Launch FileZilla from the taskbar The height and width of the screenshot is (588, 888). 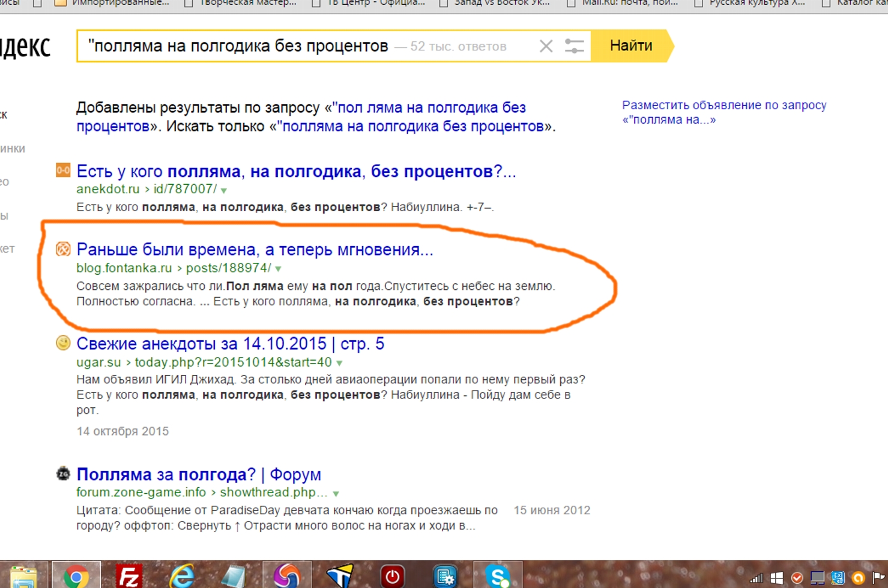(128, 576)
